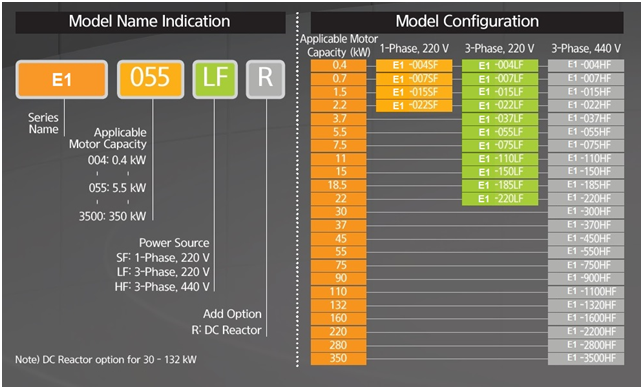Select the 1-Phase, 220 V column header

414,49
